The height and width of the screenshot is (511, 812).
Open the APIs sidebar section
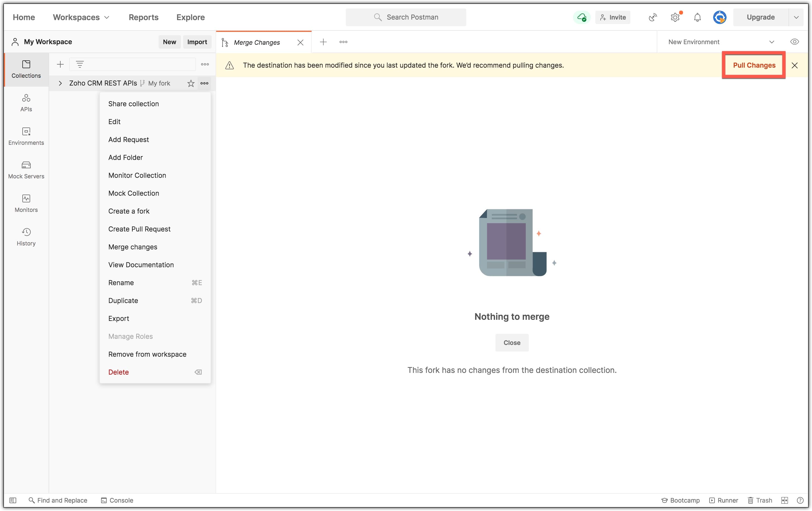pos(26,103)
